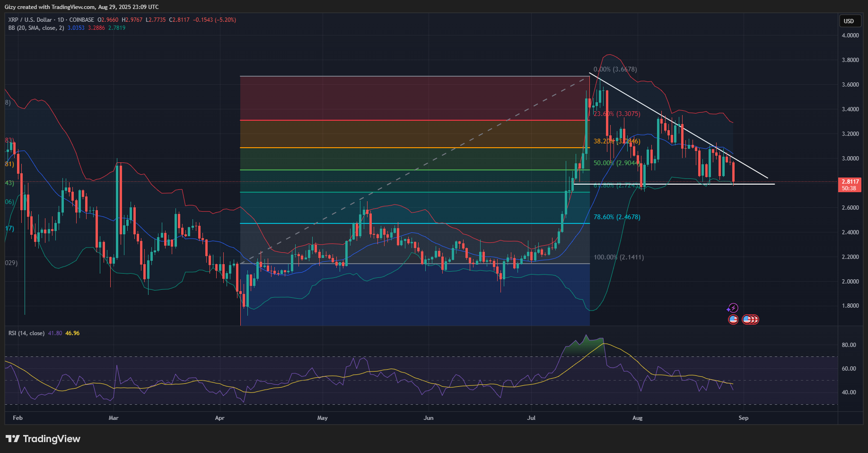Viewport: 868px width, 453px height.
Task: Click the 100.00% (2.1411) Fibonacci level label
Action: 619,257
